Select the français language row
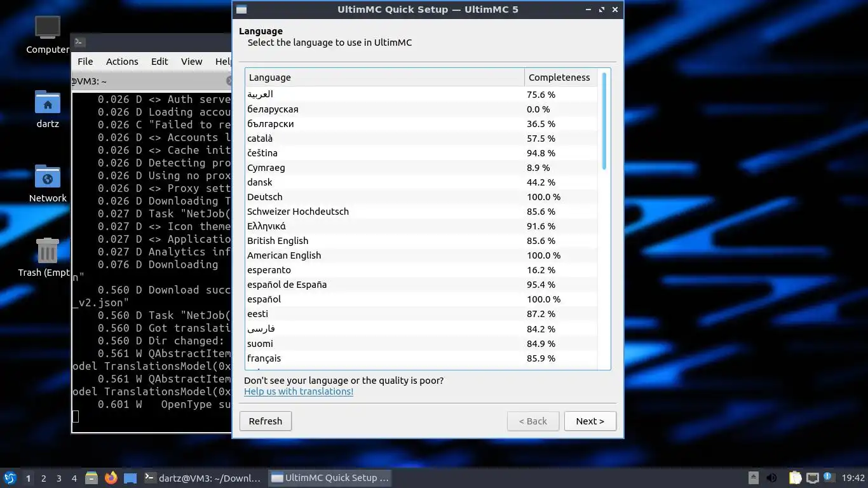The height and width of the screenshot is (488, 868). tap(421, 358)
